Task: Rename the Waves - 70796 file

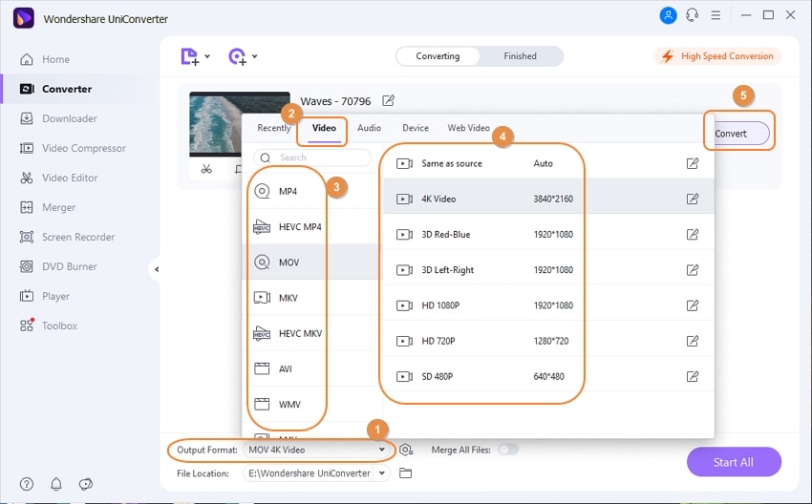Action: pos(388,101)
